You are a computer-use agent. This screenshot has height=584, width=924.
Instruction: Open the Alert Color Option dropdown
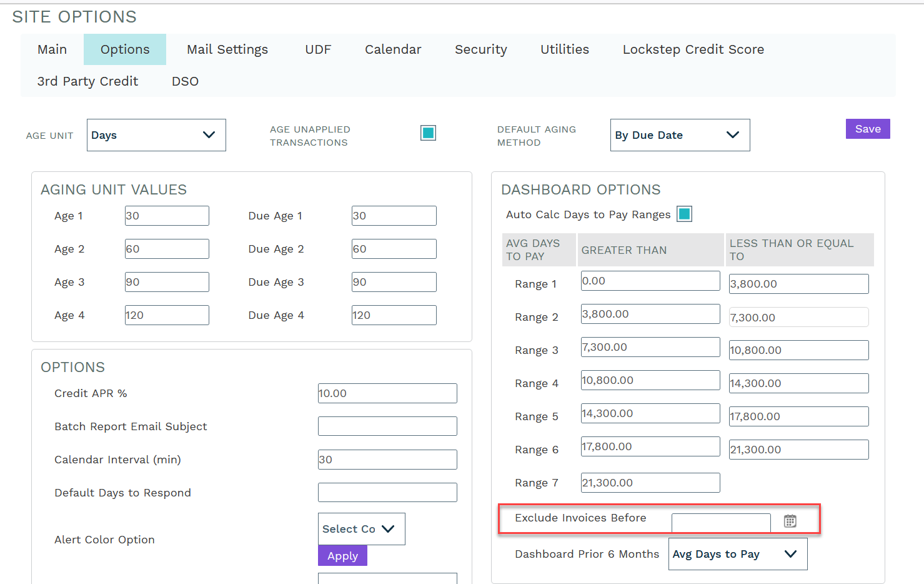point(361,529)
